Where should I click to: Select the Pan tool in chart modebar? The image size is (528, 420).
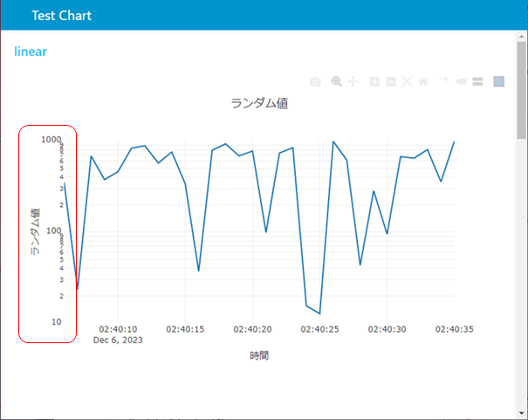[353, 82]
